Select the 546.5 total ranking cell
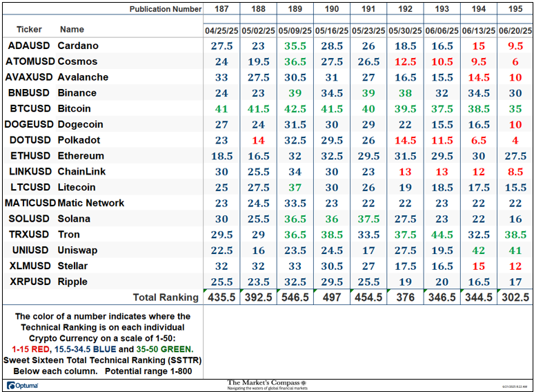The height and width of the screenshot is (392, 534). click(x=295, y=297)
